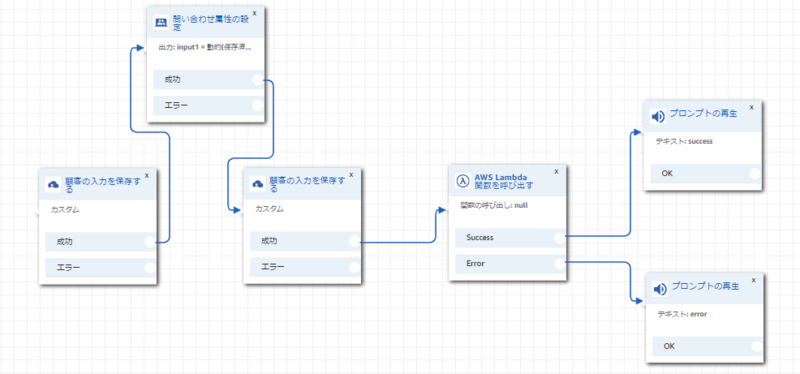800x374 pixels.
Task: Click the 出力: input1 text in the attributes block
Action: (x=205, y=47)
